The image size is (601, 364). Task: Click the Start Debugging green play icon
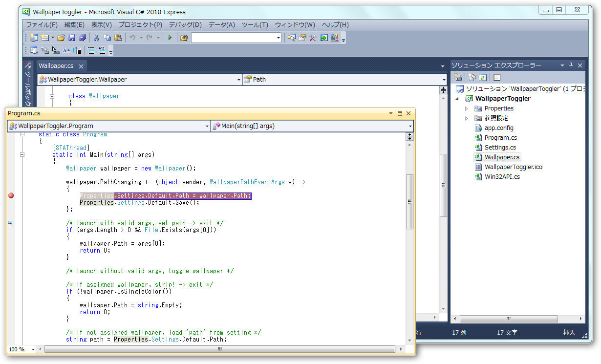pyautogui.click(x=170, y=38)
